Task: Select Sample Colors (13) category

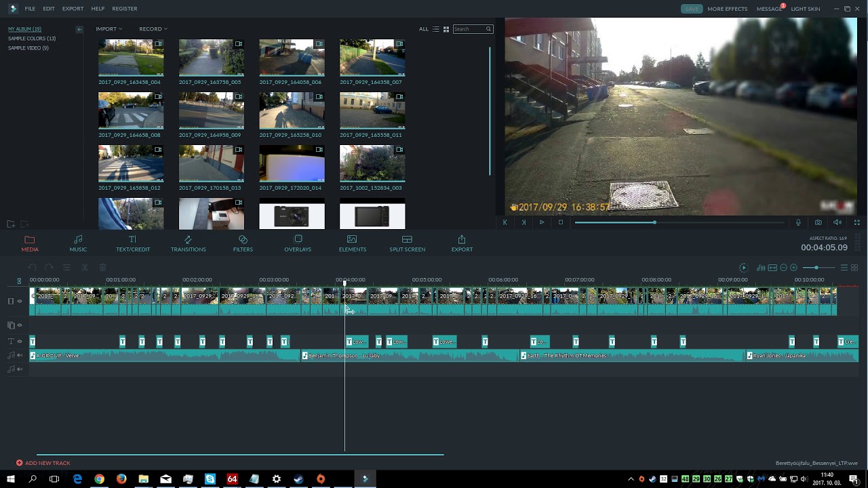Action: (32, 39)
